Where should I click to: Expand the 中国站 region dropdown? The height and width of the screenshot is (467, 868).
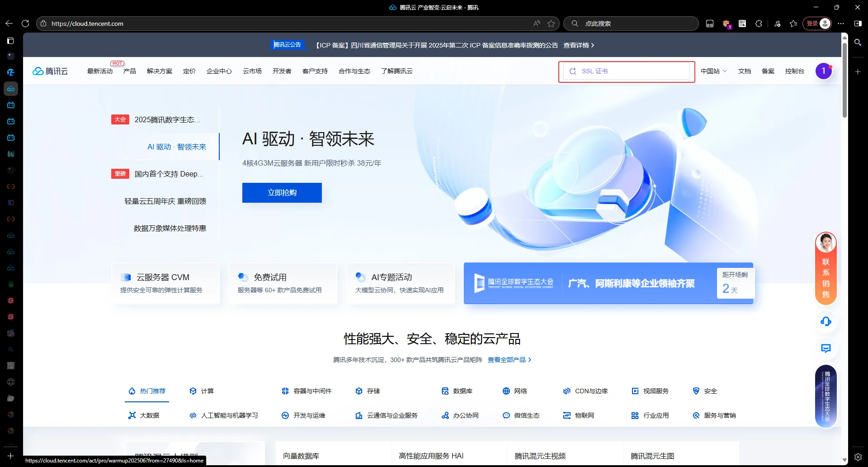(713, 71)
